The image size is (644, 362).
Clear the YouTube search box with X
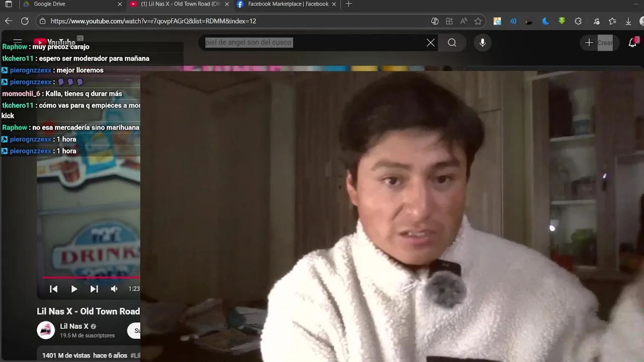click(x=431, y=43)
